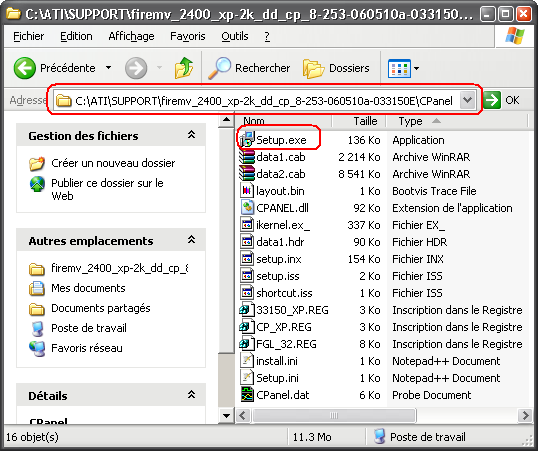Select the shortcut.iss file icon
538x451 pixels.
(x=247, y=293)
